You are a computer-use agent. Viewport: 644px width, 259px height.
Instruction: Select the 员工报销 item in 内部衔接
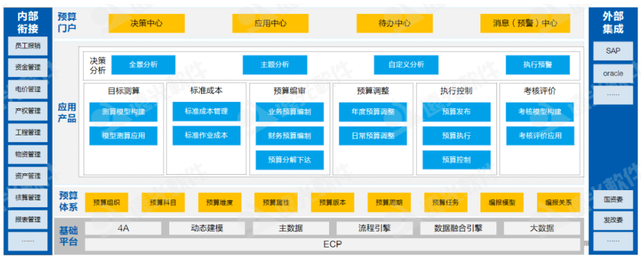28,46
